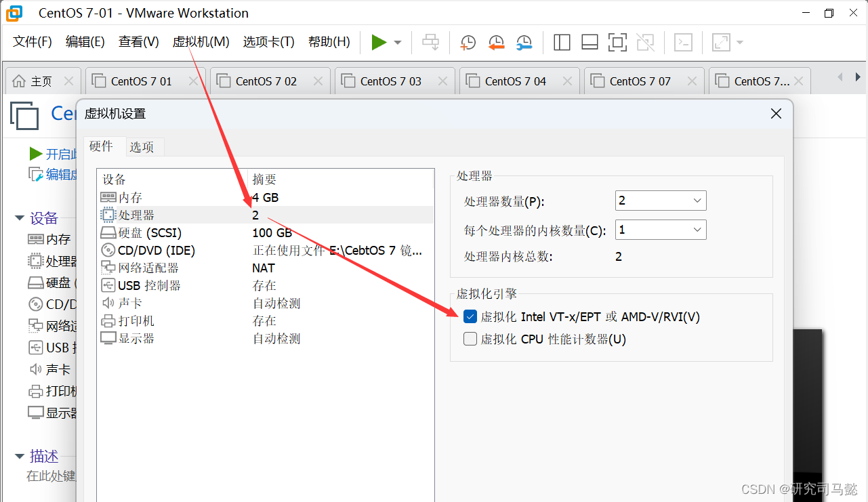Open the 帮助(H) menu
The width and height of the screenshot is (868, 502).
pyautogui.click(x=329, y=42)
